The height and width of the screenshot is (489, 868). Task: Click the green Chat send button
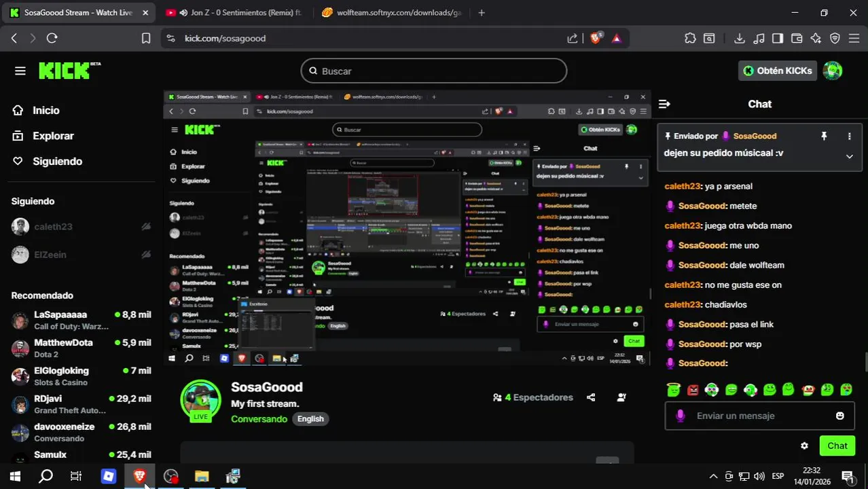837,446
